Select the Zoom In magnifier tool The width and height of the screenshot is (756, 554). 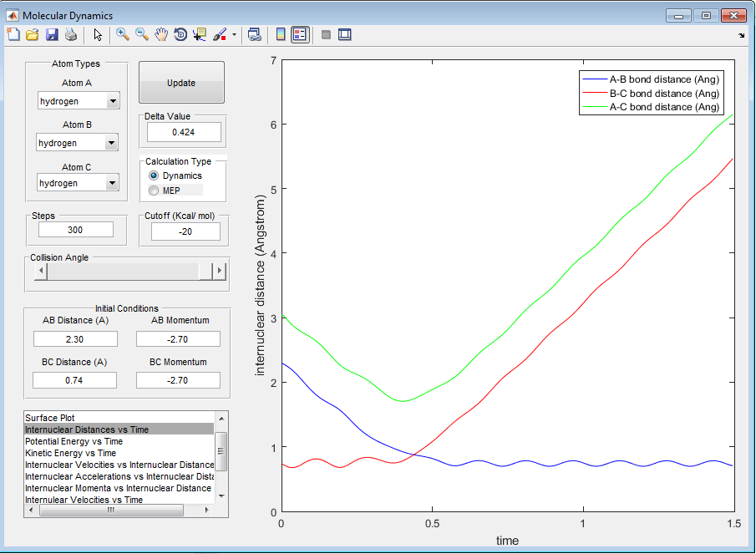pyautogui.click(x=122, y=34)
